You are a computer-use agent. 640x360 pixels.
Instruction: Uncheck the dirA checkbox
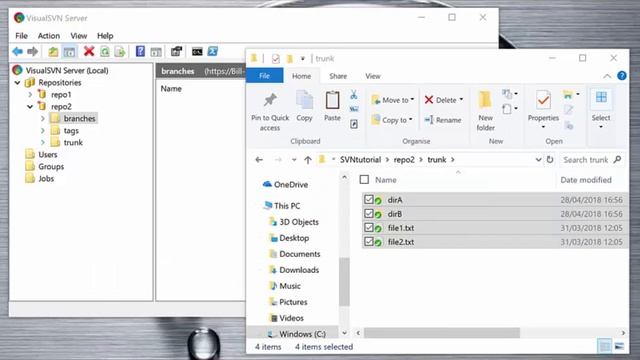pos(369,199)
